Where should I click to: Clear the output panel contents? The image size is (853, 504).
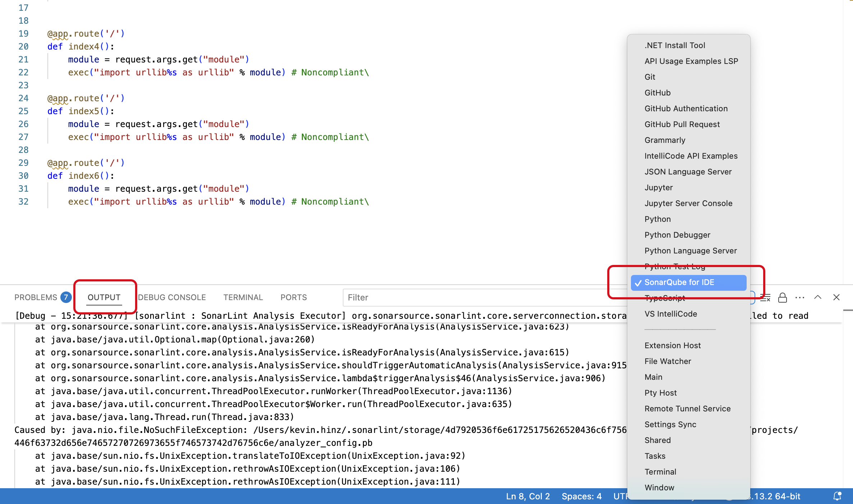click(x=765, y=297)
